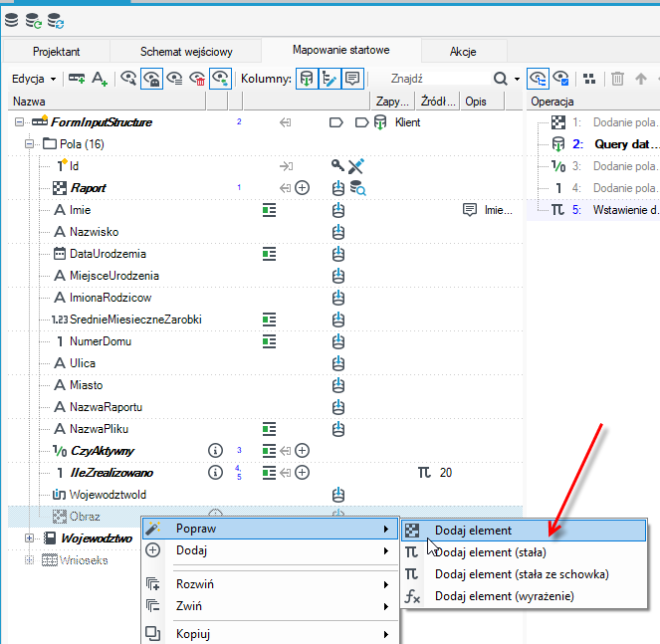The width and height of the screenshot is (660, 644).
Task: Switch to the Projektant tab
Action: coord(57,52)
